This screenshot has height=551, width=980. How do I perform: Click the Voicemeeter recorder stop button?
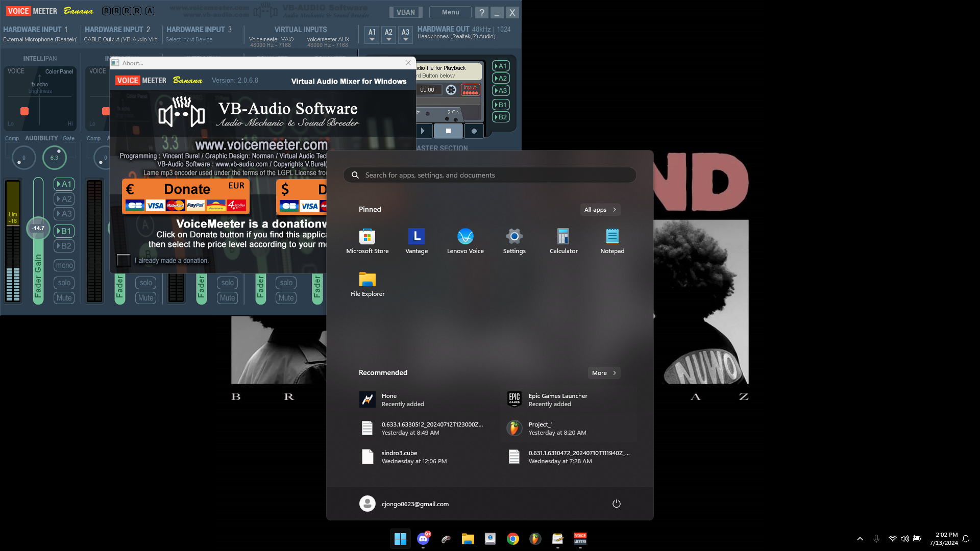448,131
